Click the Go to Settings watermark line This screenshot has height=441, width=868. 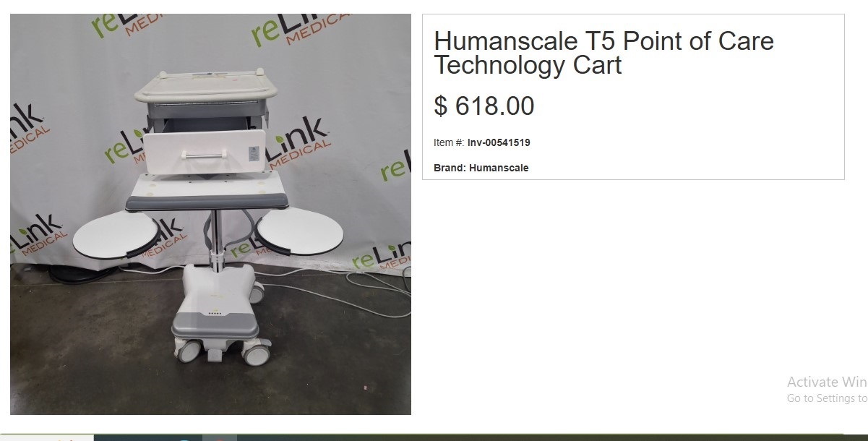pyautogui.click(x=827, y=398)
